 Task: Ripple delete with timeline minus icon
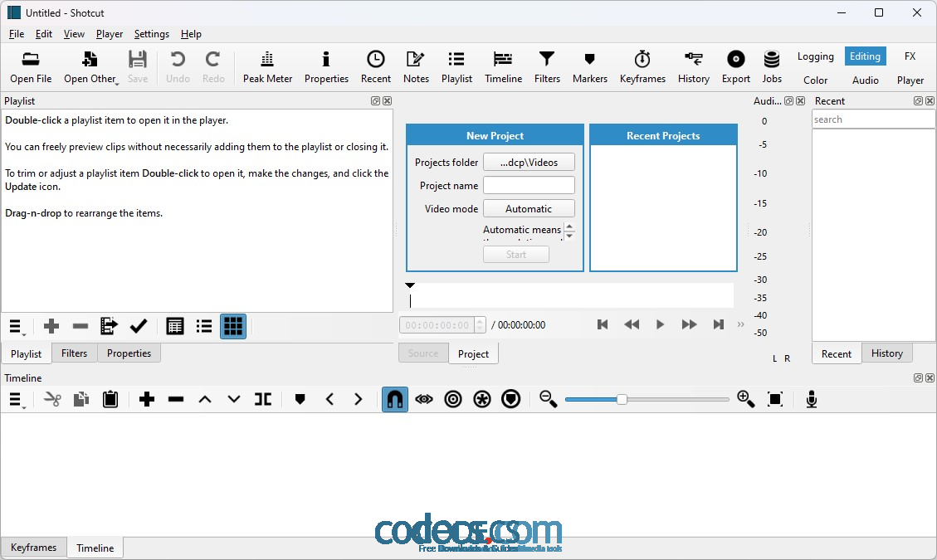point(176,399)
